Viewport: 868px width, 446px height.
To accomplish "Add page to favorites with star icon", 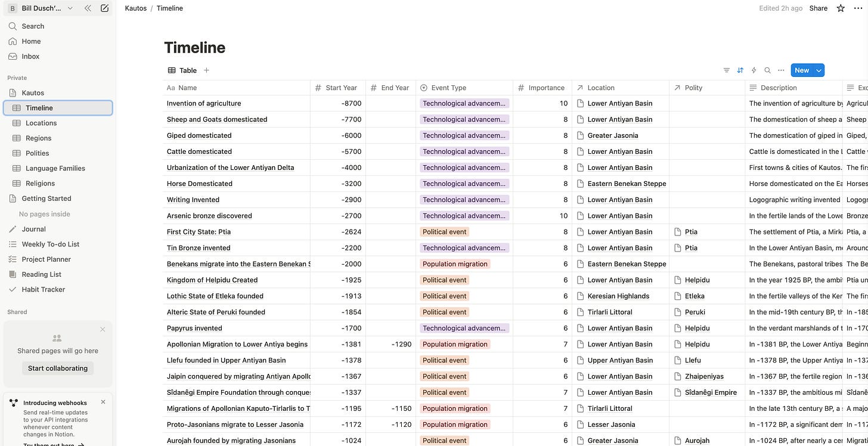I will 841,8.
